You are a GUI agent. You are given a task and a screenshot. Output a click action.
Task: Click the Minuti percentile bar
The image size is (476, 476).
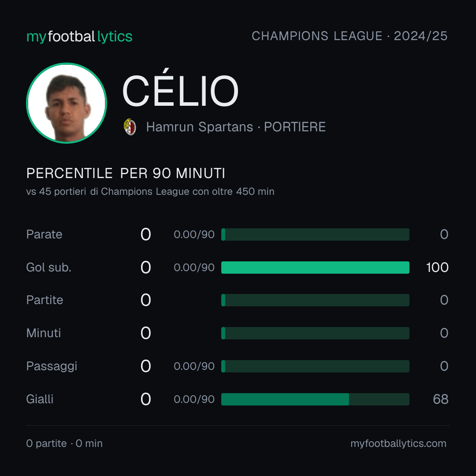coord(315,333)
